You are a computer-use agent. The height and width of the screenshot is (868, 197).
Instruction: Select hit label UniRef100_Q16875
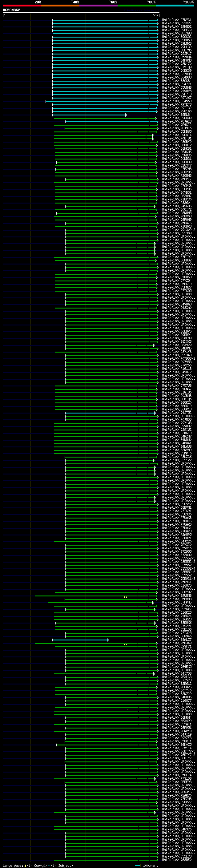[176, 585]
